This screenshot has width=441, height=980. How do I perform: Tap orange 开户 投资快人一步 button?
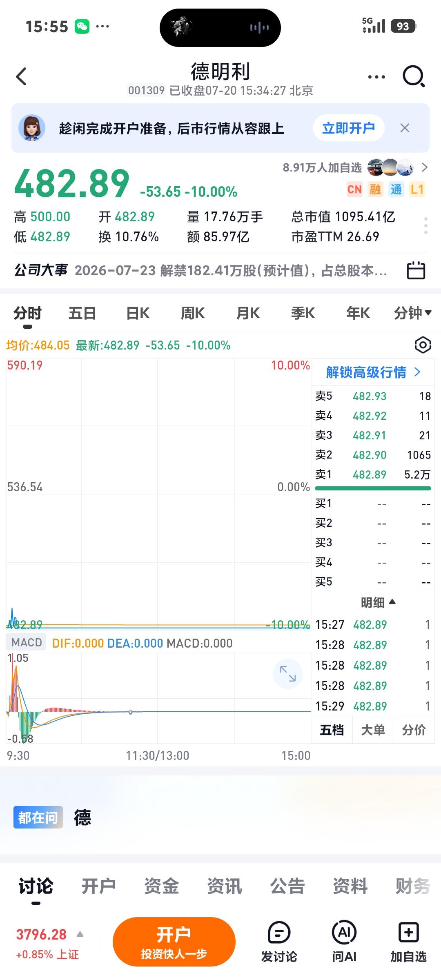pos(174,942)
